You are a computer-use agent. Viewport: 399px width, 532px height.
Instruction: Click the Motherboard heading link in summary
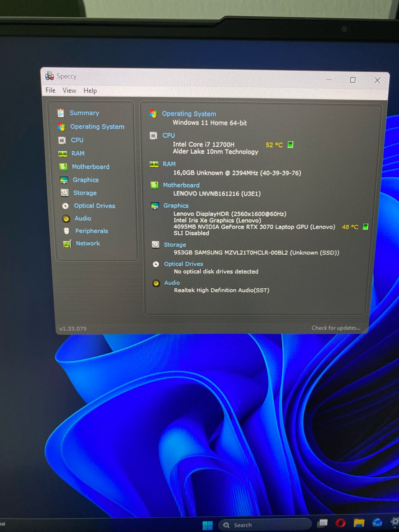181,185
